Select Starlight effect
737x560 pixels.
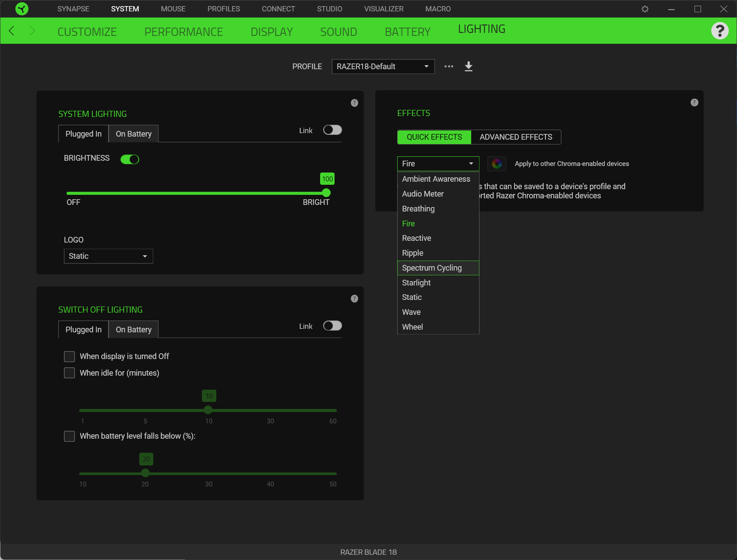438,283
